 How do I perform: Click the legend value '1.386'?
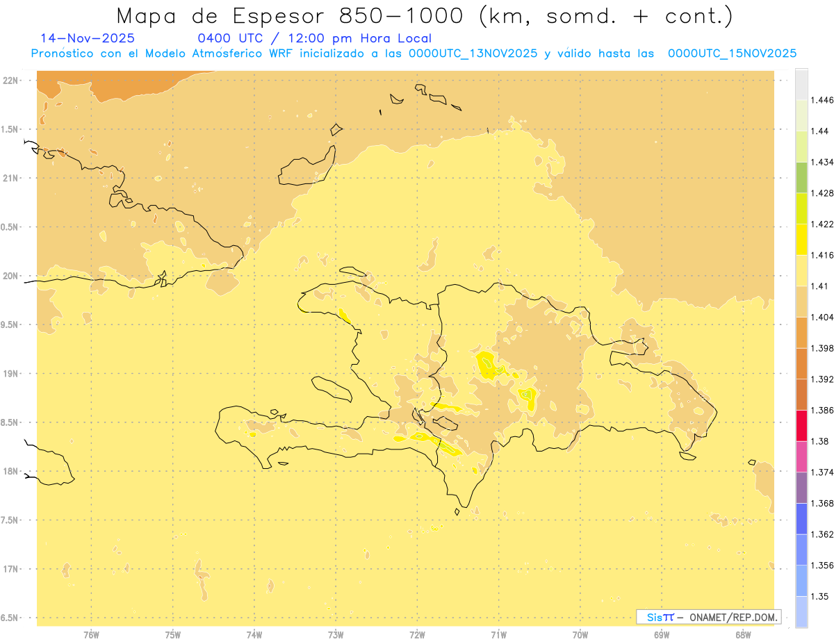(822, 410)
